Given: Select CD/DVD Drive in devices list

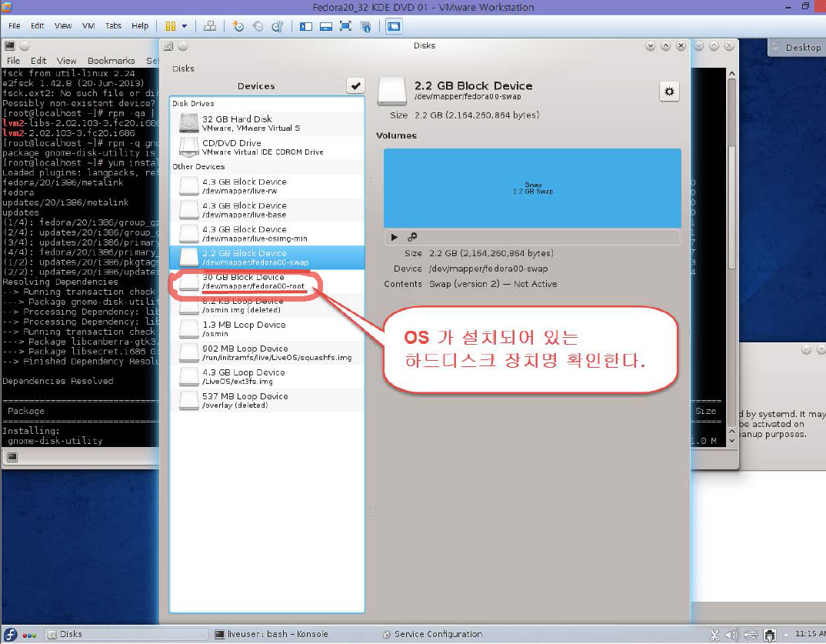Looking at the screenshot, I should click(x=267, y=147).
